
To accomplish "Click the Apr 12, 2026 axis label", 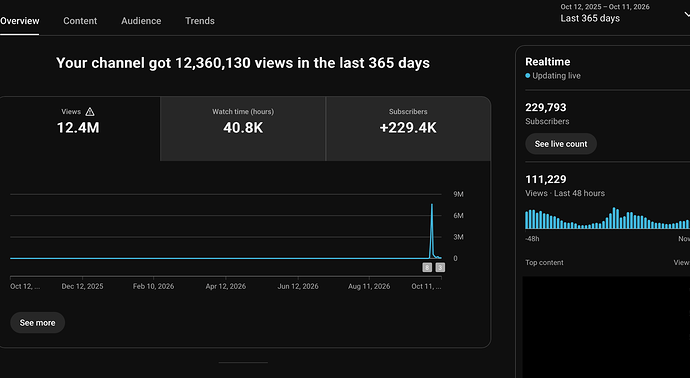I will pos(226,286).
